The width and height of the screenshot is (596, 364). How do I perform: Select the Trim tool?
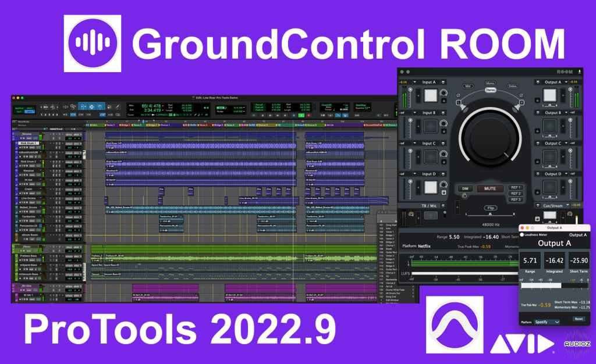(82, 106)
